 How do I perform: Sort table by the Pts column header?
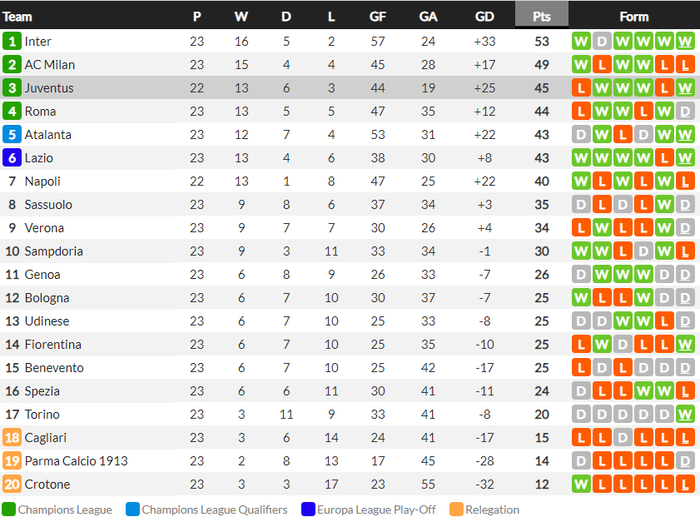click(541, 16)
